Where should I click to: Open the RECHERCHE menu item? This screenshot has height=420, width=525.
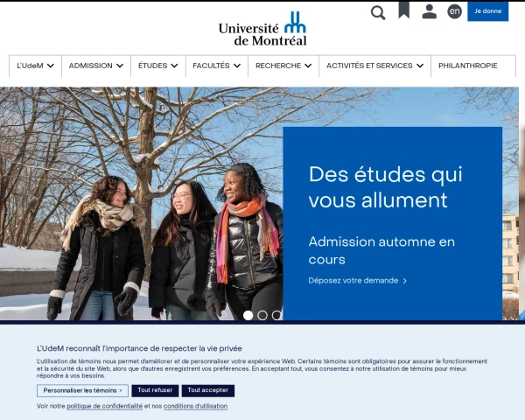click(x=283, y=66)
